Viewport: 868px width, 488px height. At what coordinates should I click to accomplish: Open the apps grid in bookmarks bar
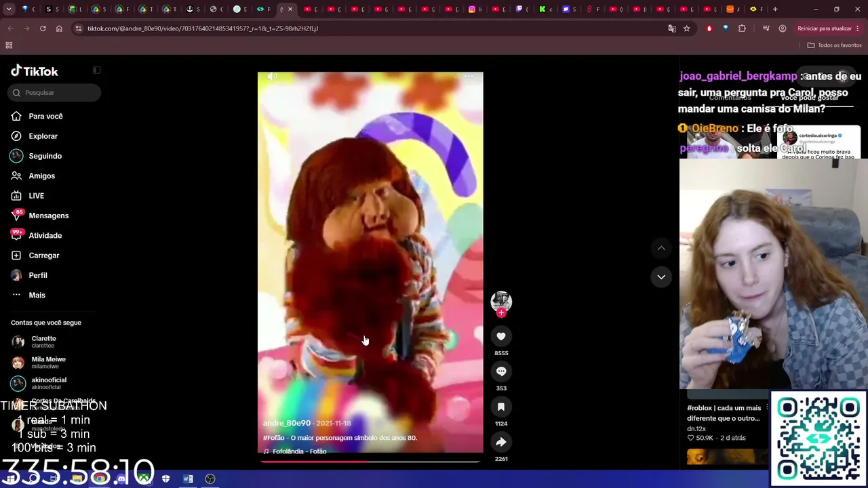click(9, 45)
